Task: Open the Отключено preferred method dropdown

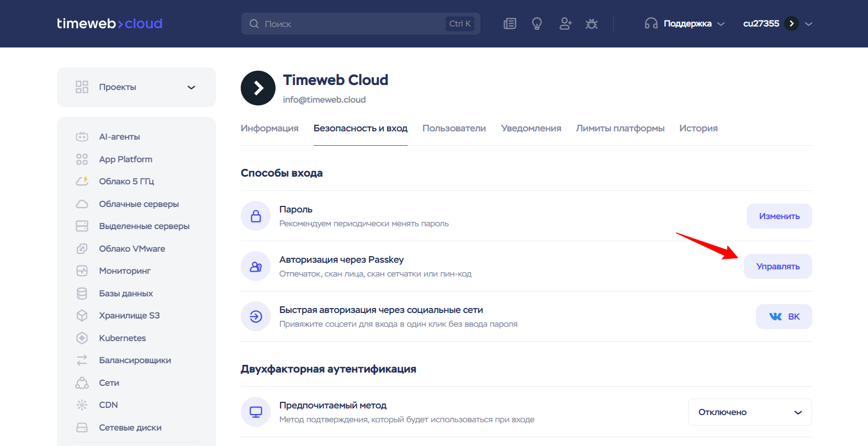Action: click(750, 412)
